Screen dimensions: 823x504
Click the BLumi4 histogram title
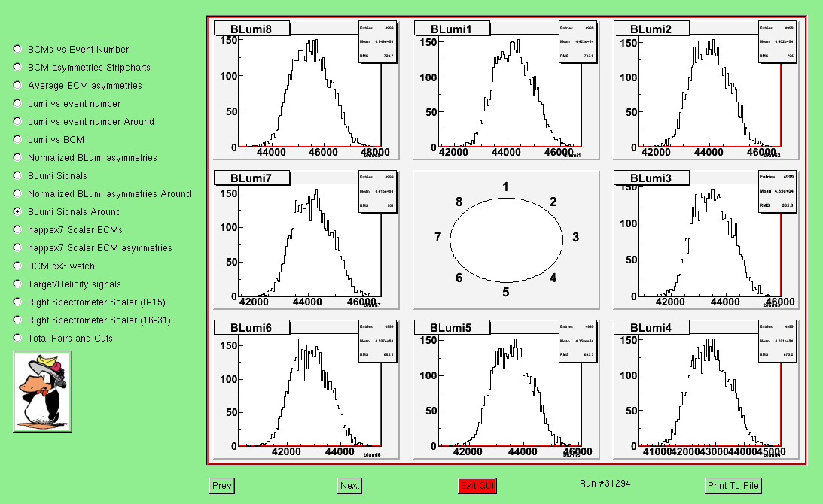pyautogui.click(x=651, y=328)
